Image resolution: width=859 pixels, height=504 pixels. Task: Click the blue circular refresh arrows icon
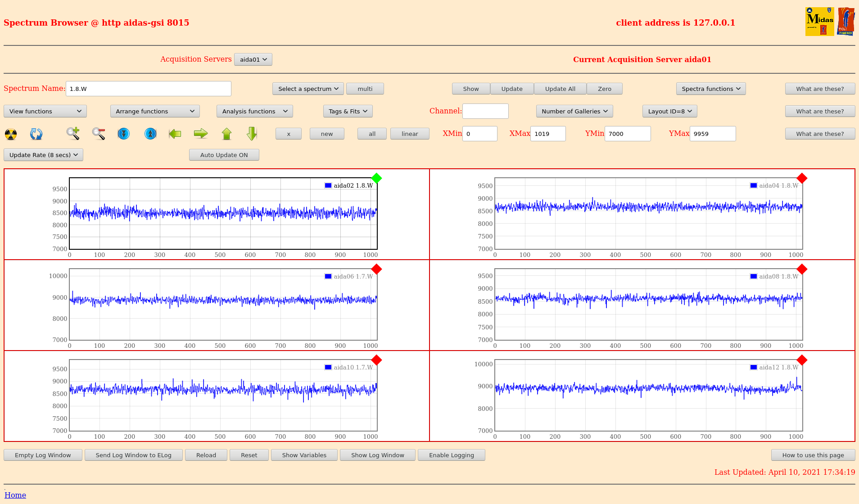(36, 134)
